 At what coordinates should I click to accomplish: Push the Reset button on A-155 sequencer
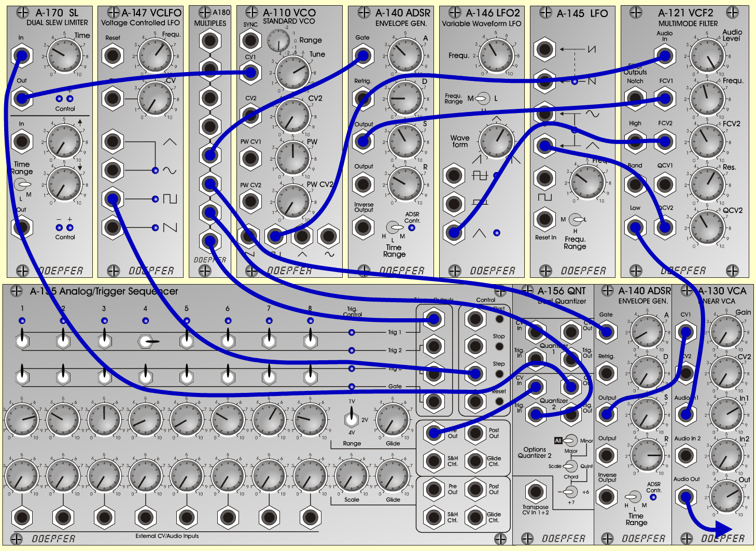point(499,401)
